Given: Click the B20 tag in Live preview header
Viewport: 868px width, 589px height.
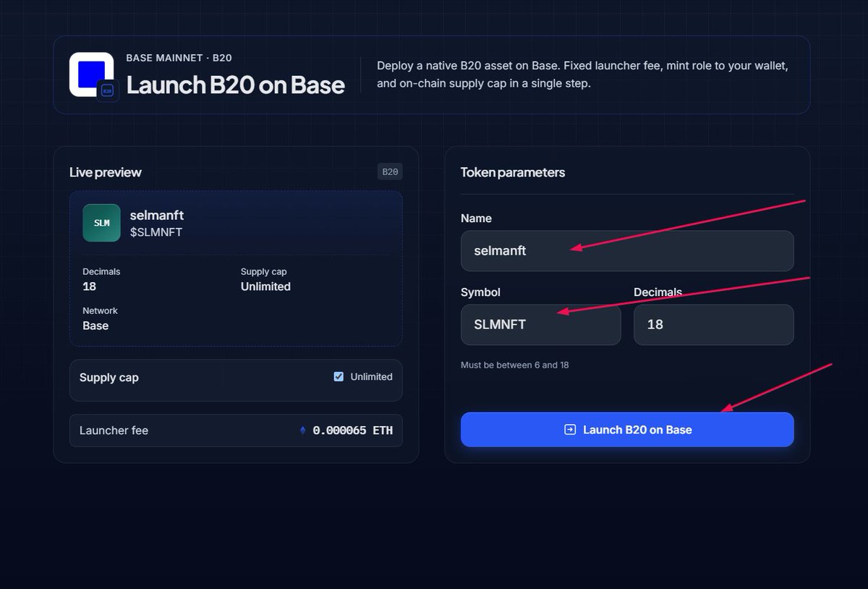Looking at the screenshot, I should 390,171.
